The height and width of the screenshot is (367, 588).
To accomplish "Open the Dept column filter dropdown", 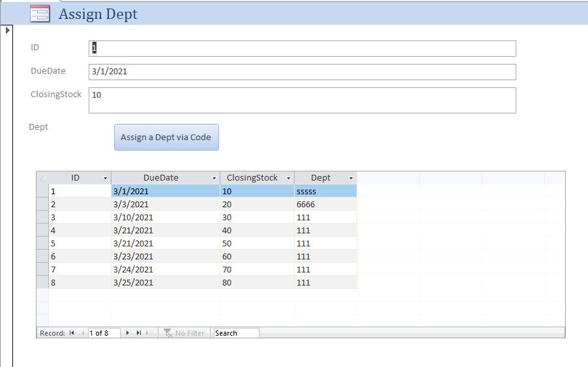I will (351, 178).
